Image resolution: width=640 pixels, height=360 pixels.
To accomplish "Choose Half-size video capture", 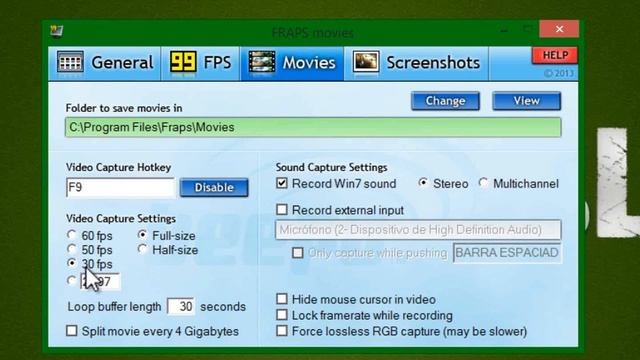I will (142, 249).
